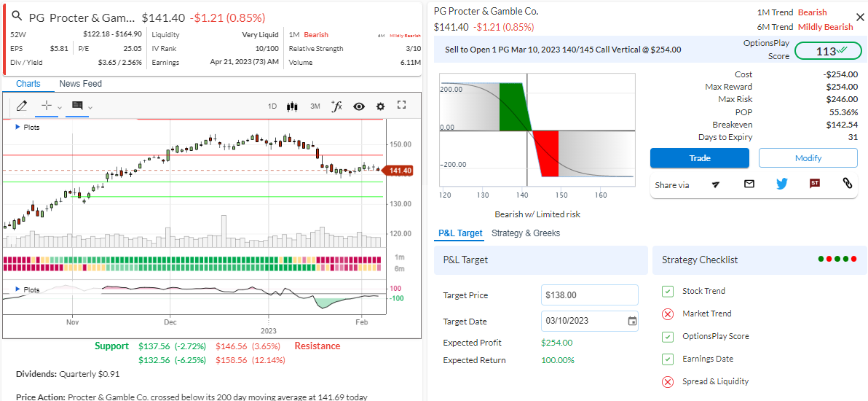Image resolution: width=868 pixels, height=401 pixels.
Task: Click the green profit zone in payoff diagram
Action: coord(515,106)
